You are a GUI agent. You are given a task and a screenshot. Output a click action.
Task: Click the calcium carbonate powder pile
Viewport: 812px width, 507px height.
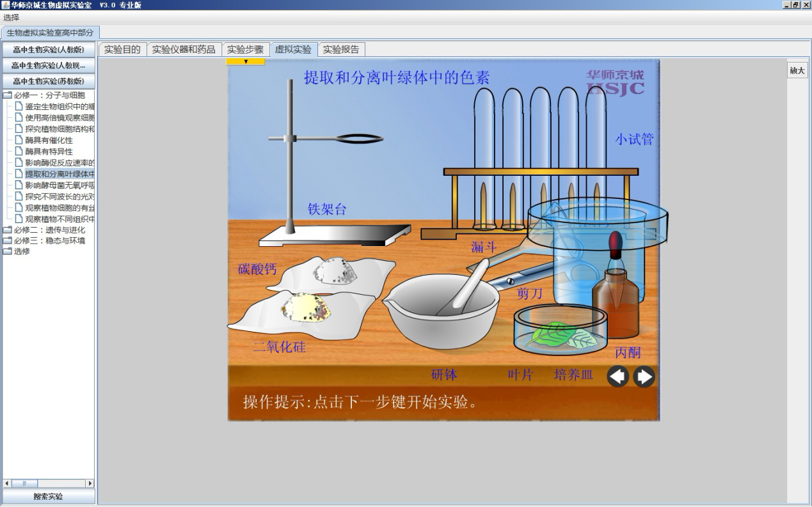(x=333, y=271)
